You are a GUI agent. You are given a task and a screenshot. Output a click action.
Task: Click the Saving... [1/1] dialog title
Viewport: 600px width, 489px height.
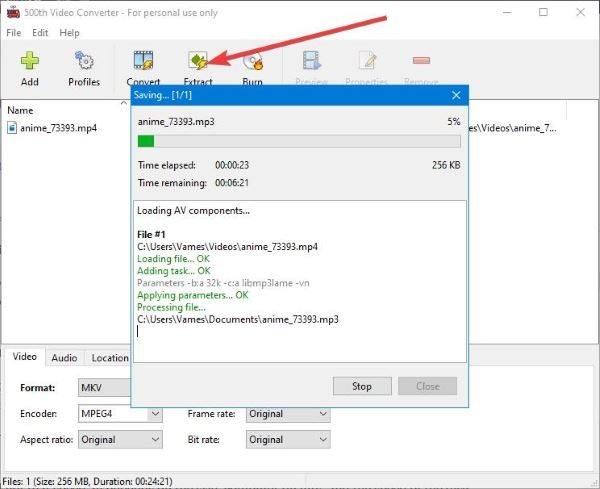coord(163,95)
